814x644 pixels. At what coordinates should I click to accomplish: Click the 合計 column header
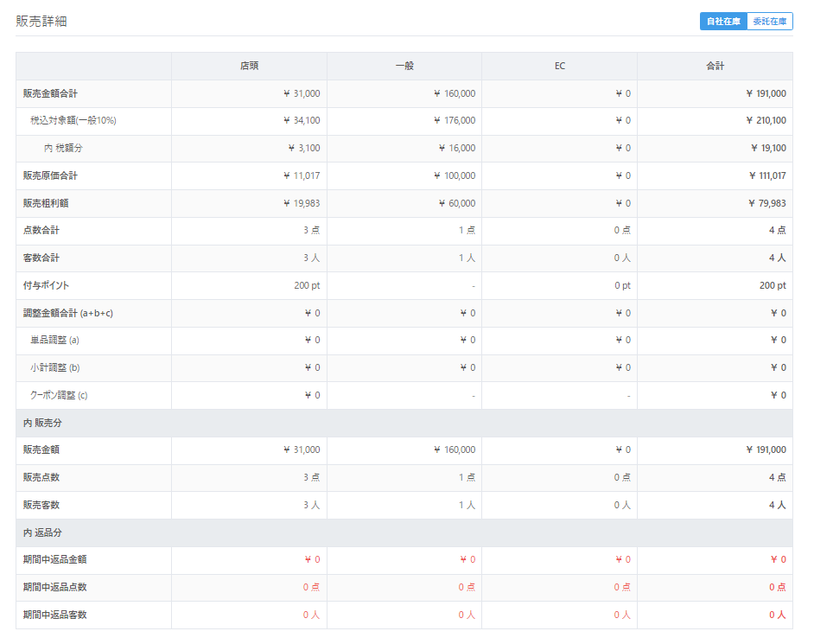pyautogui.click(x=715, y=66)
